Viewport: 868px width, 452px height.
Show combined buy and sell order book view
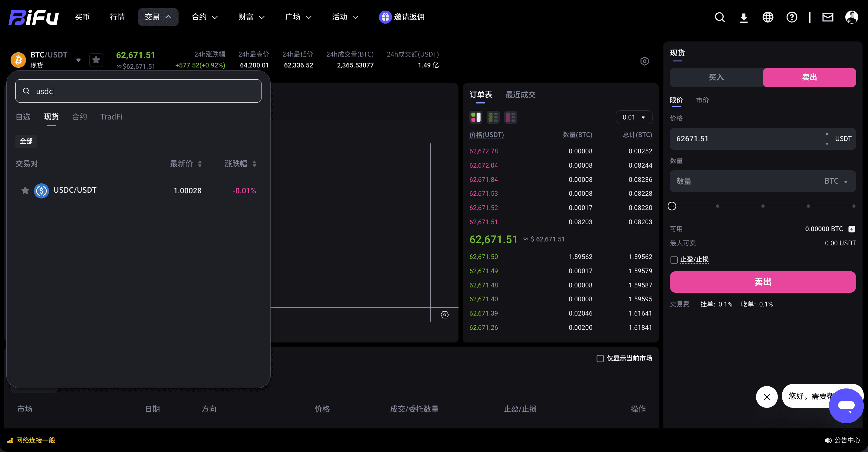(x=476, y=117)
